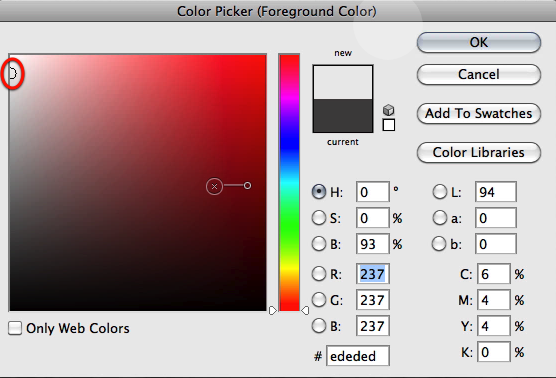Confirm color with the OK button
556x378 pixels.
[x=479, y=43]
